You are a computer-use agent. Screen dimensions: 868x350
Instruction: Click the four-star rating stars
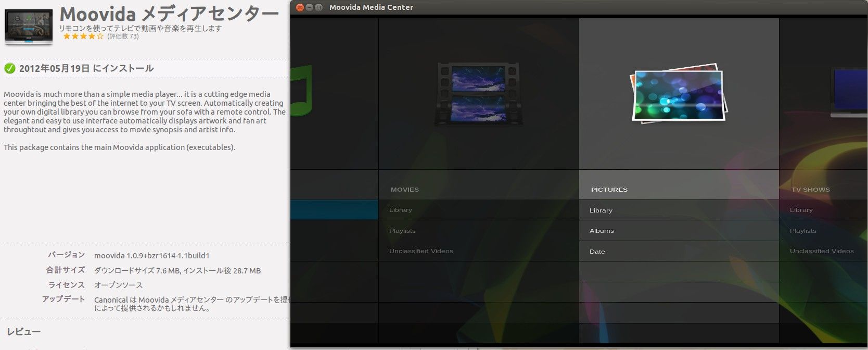[x=83, y=36]
